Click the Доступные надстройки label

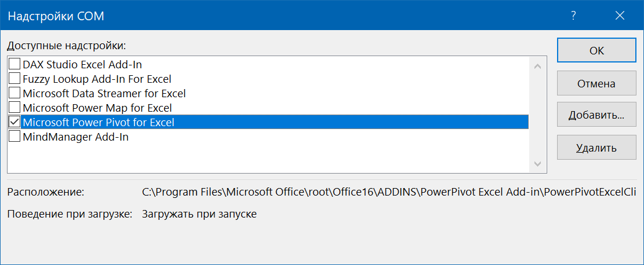tap(67, 46)
